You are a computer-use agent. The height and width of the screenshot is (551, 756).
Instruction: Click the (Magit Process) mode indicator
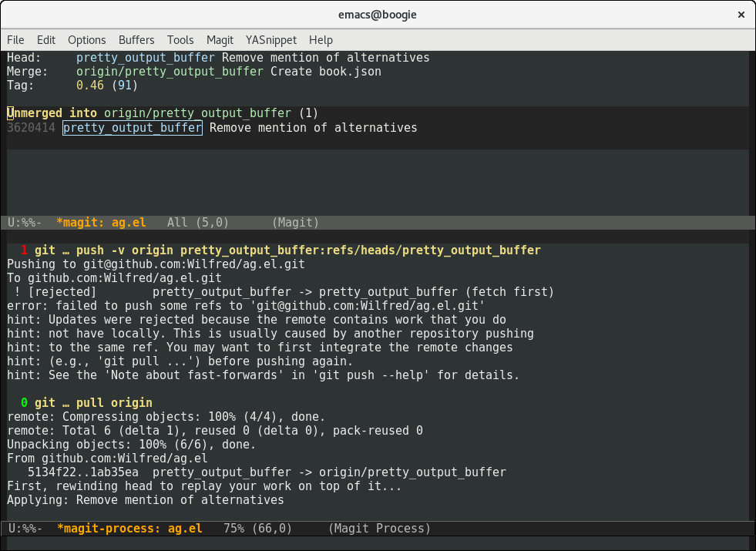point(379,529)
